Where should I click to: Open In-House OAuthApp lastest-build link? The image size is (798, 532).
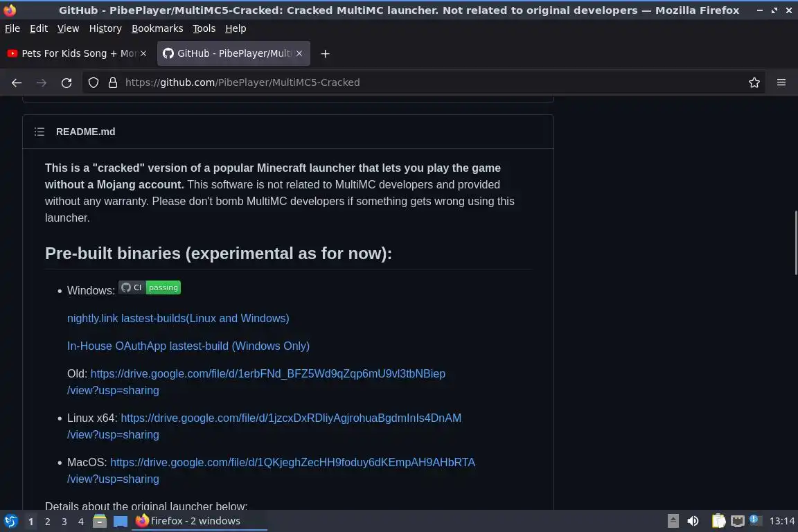tap(188, 346)
